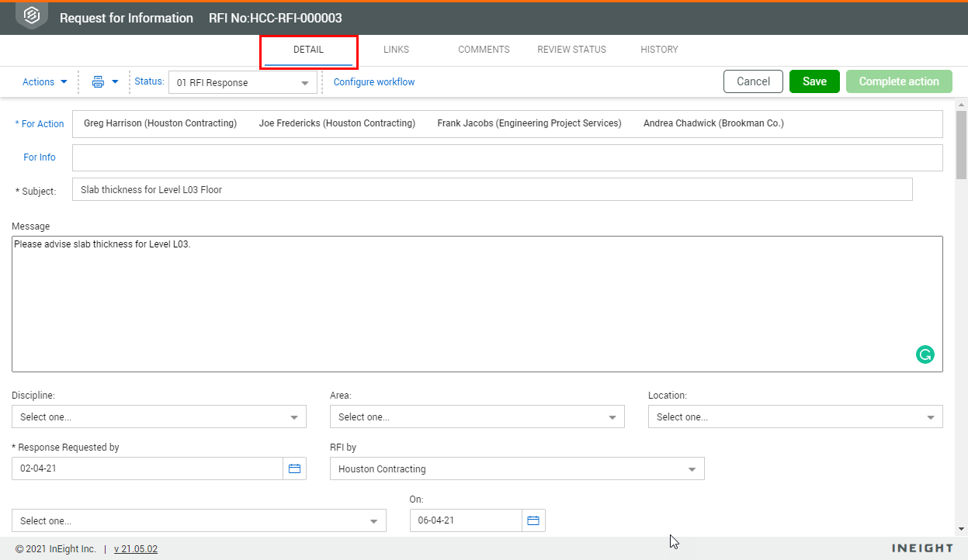Open RFI by dropdown showing Houston Contracting
The width and height of the screenshot is (968, 560).
click(517, 469)
